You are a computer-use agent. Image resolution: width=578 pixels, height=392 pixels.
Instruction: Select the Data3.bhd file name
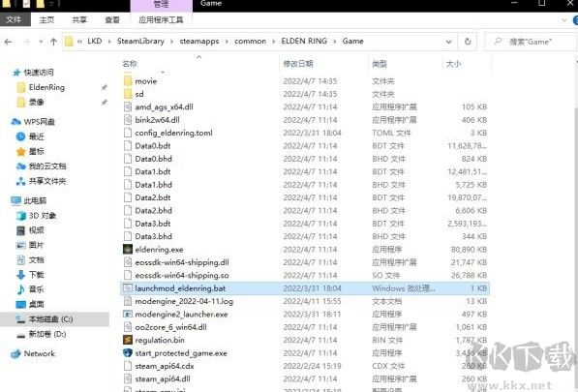[153, 236]
